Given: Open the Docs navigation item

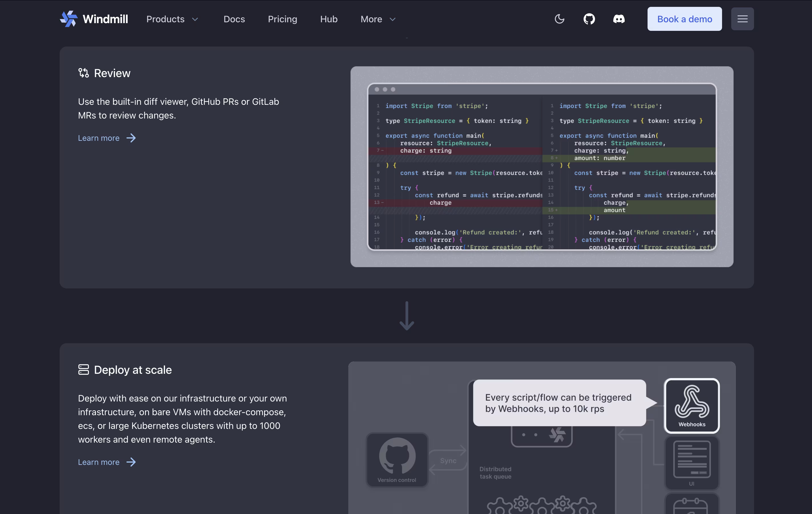Looking at the screenshot, I should point(234,19).
